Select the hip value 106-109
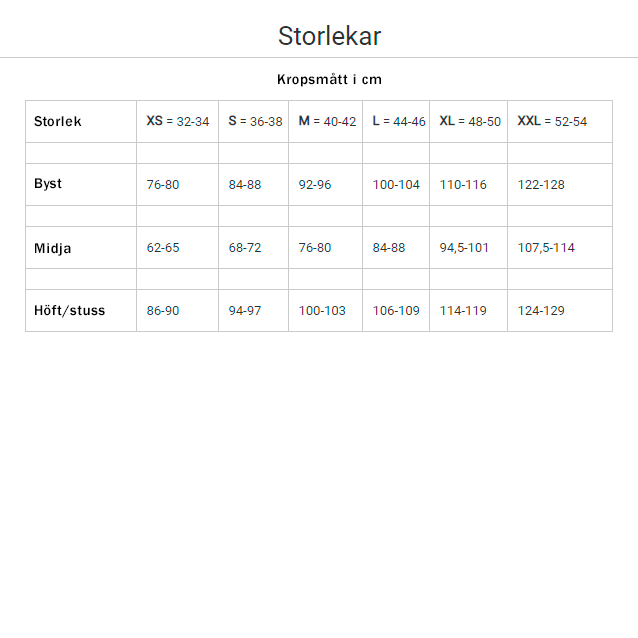 tap(396, 311)
